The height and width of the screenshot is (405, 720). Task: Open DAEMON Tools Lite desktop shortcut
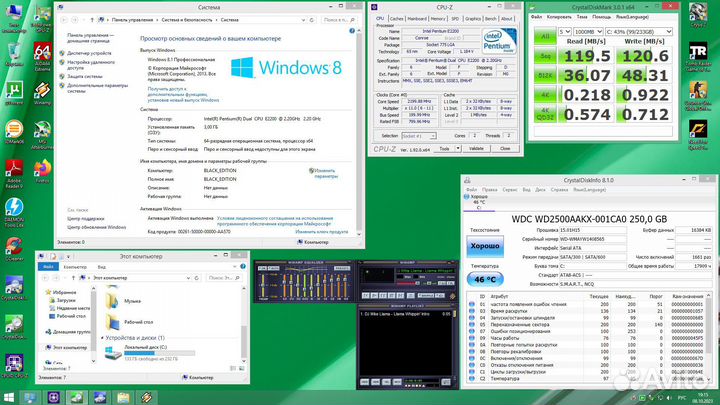point(14,212)
